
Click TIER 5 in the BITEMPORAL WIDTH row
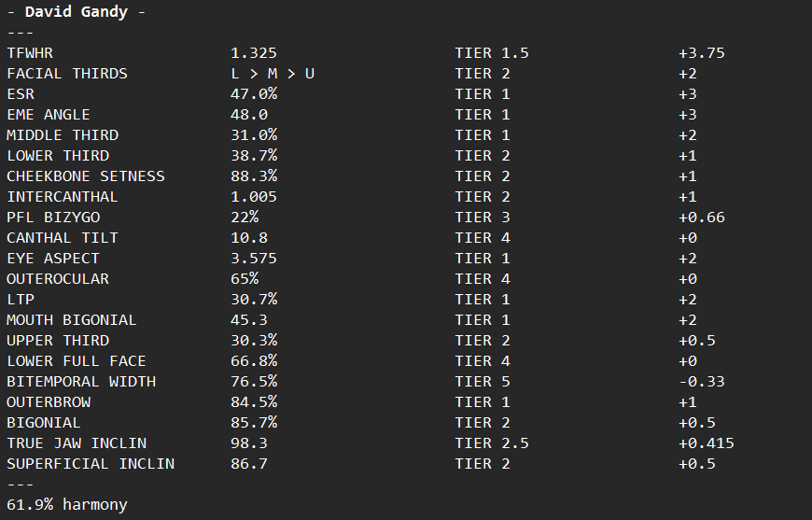(483, 382)
